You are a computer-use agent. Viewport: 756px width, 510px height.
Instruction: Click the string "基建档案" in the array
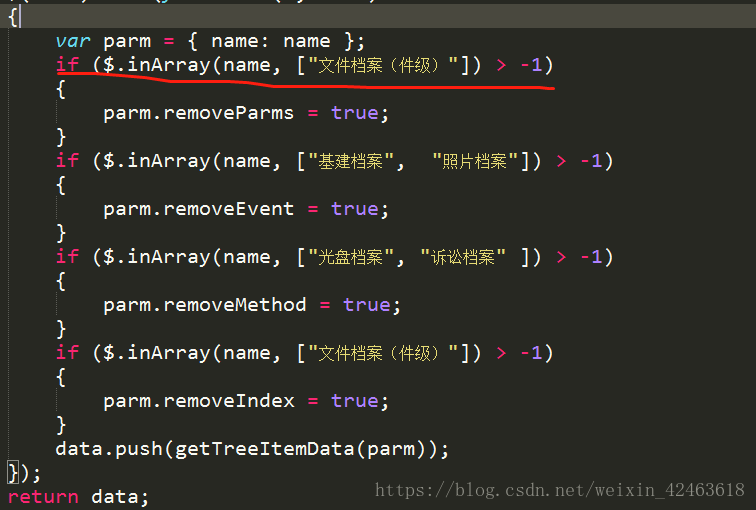(351, 161)
